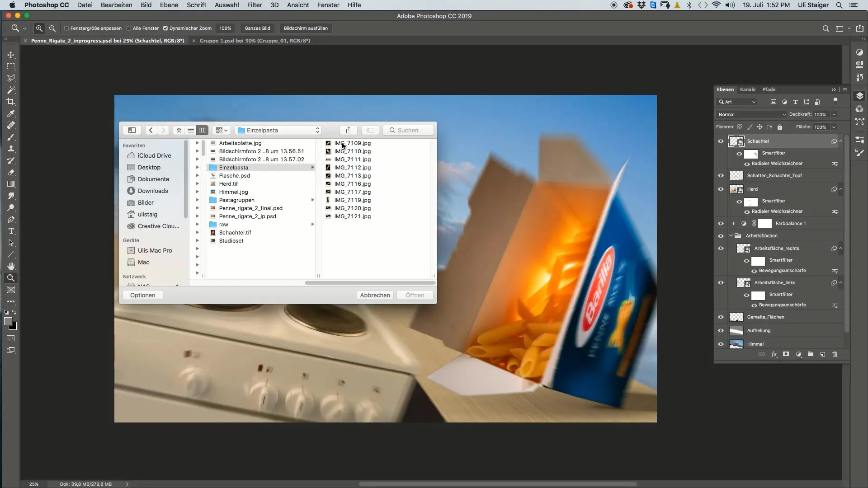Open layer filter Art dropdown
The height and width of the screenshot is (488, 868).
coord(736,102)
